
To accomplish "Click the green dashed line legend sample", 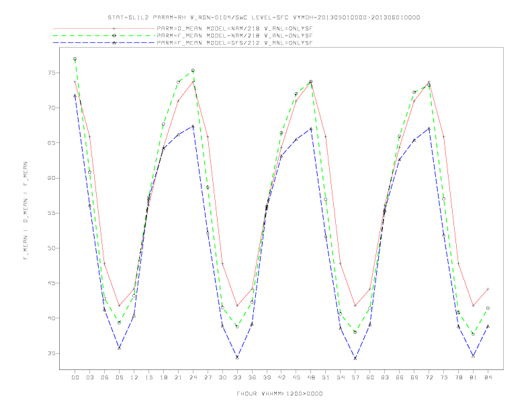I will [x=104, y=36].
